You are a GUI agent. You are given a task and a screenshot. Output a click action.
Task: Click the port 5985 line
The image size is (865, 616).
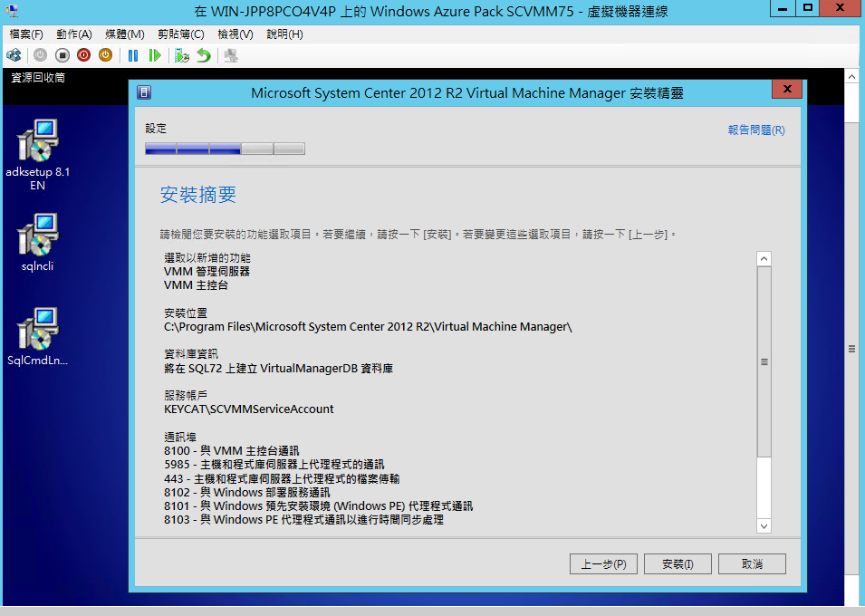(274, 465)
